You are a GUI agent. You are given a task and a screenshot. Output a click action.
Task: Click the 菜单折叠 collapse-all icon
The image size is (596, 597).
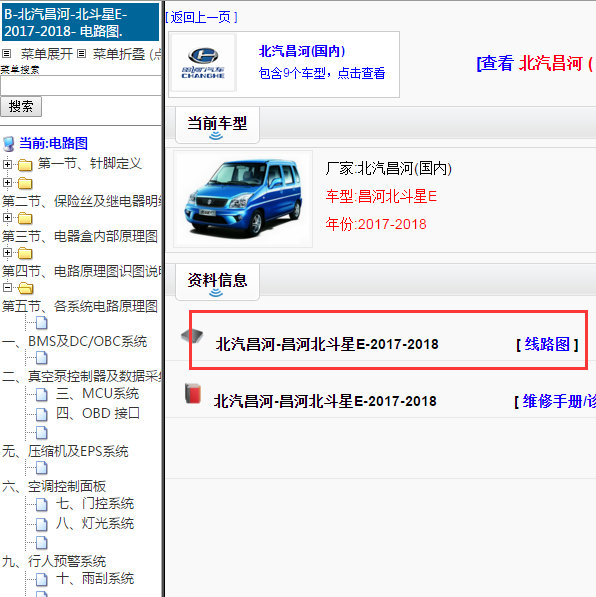(x=81, y=53)
